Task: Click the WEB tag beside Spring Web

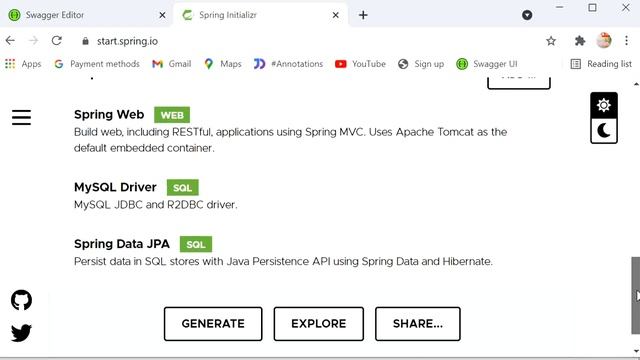Action: pos(172,115)
